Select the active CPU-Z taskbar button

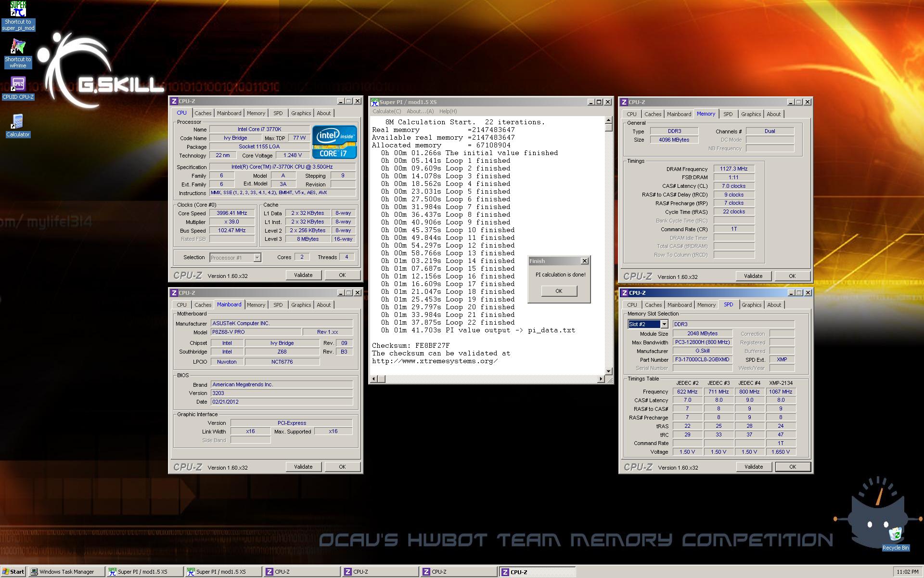[x=537, y=572]
